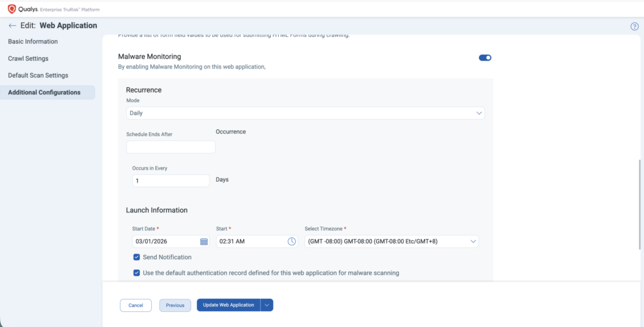This screenshot has height=327, width=644.
Task: Open the Select Timezone dropdown
Action: 391,241
